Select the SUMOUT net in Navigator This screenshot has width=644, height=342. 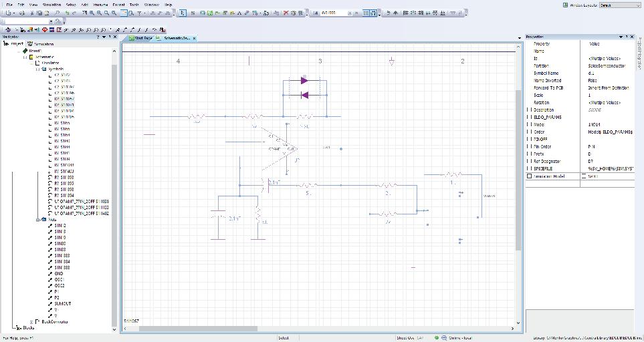pos(62,303)
